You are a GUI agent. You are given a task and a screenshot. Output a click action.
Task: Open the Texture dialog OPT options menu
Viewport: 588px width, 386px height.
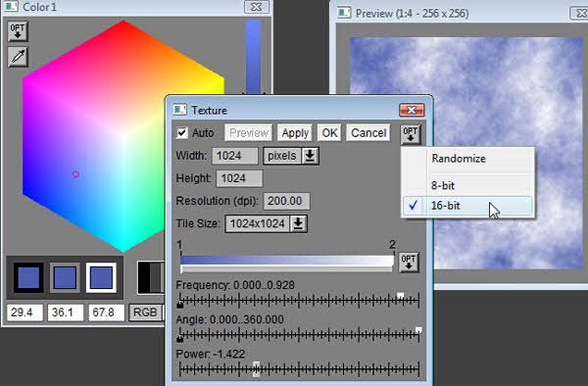(411, 134)
